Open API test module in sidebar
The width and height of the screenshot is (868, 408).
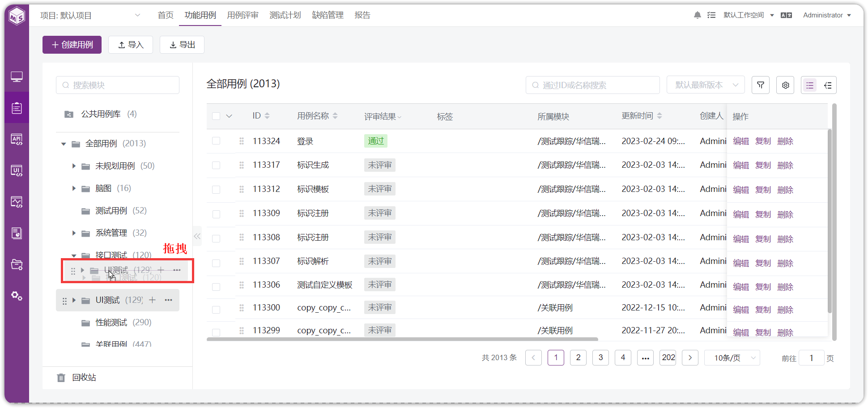point(17,139)
